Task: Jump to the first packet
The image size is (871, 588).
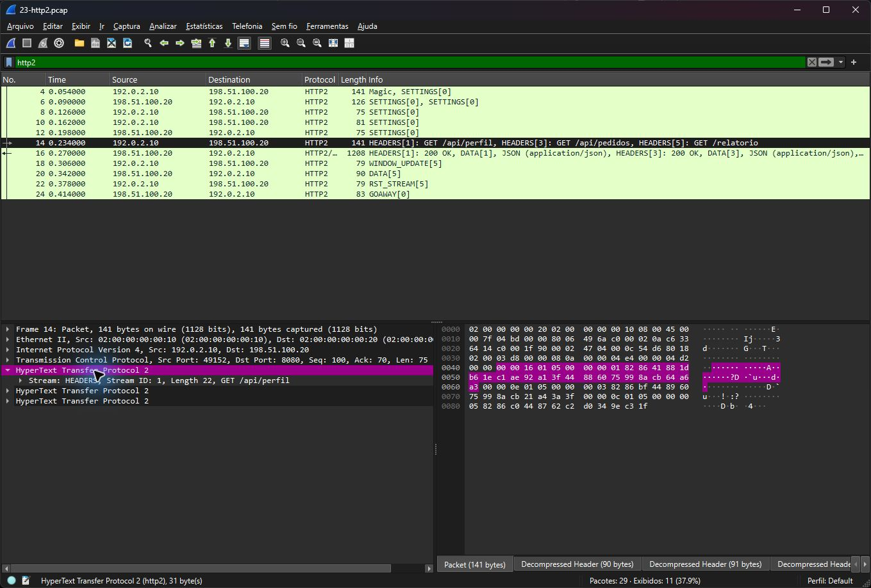Action: click(x=212, y=43)
